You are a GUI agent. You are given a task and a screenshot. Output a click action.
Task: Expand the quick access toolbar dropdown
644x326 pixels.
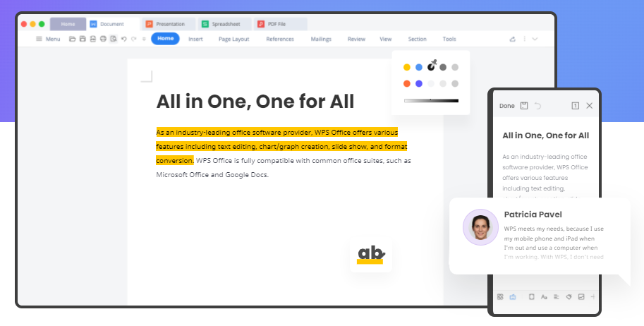144,39
